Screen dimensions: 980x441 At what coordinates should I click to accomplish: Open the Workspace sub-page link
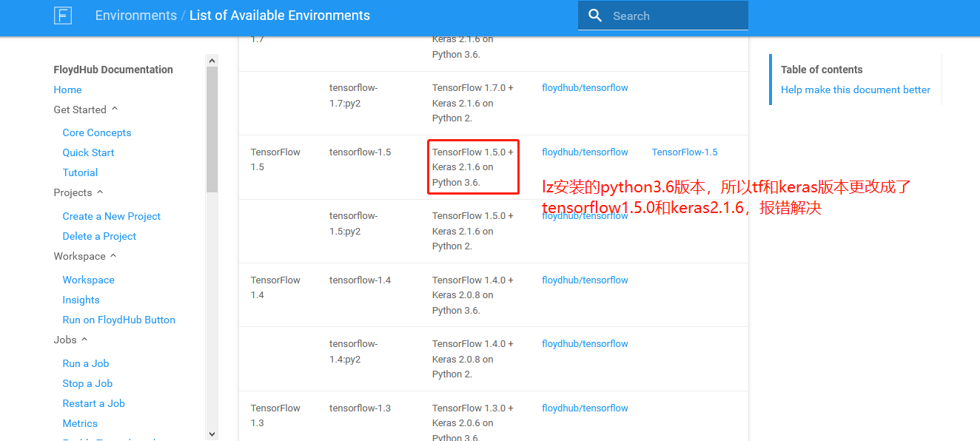coord(88,280)
